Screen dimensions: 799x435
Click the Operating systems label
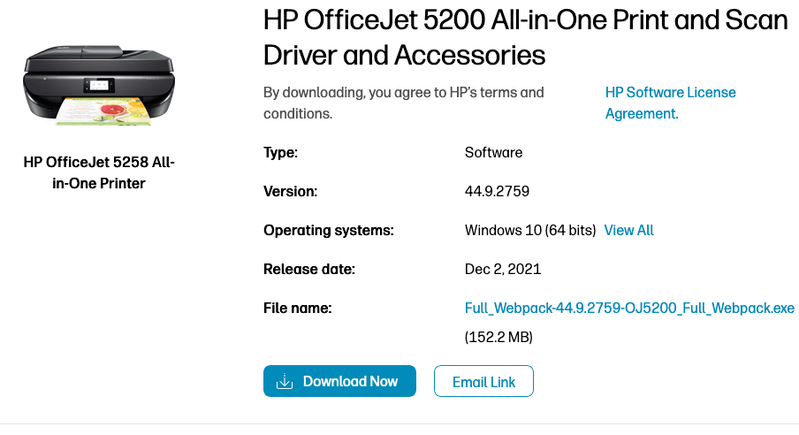coord(328,230)
